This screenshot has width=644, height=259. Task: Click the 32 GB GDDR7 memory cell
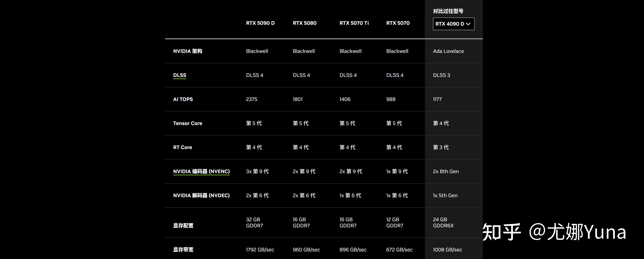(x=255, y=223)
